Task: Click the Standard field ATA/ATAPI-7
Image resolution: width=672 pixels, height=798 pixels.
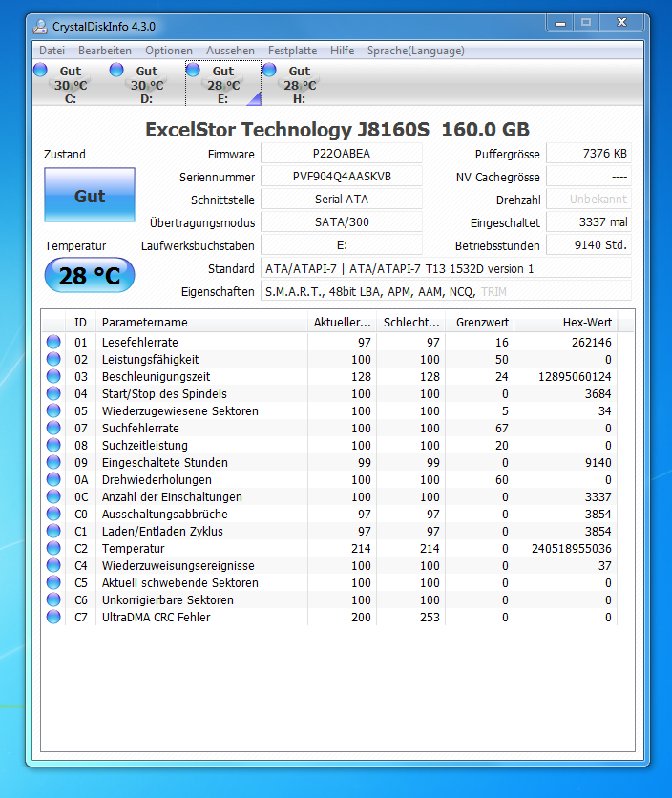Action: (x=446, y=269)
